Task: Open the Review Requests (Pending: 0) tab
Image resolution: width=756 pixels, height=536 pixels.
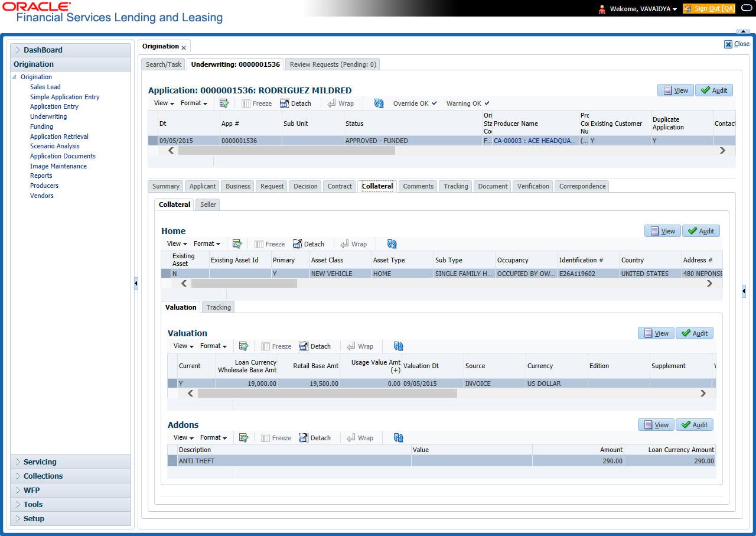Action: pos(333,64)
